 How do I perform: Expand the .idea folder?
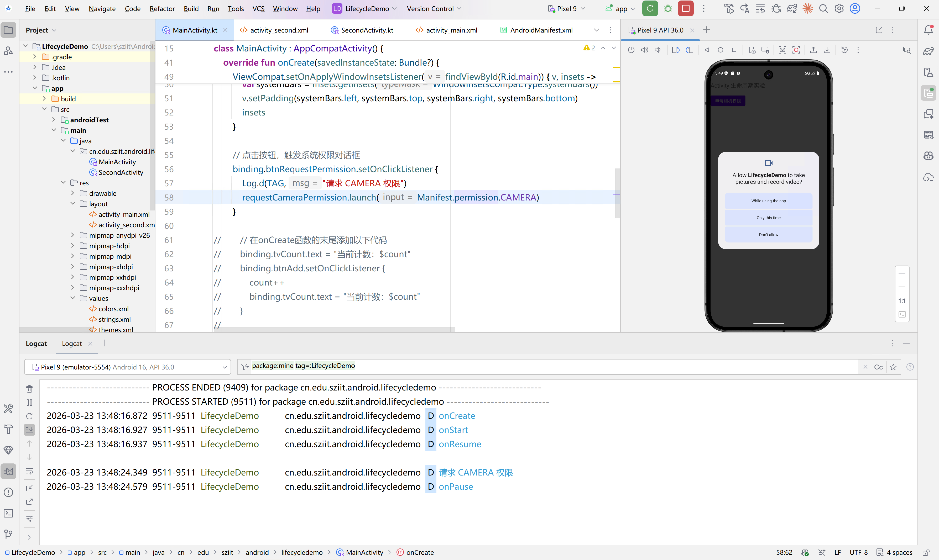tap(35, 67)
